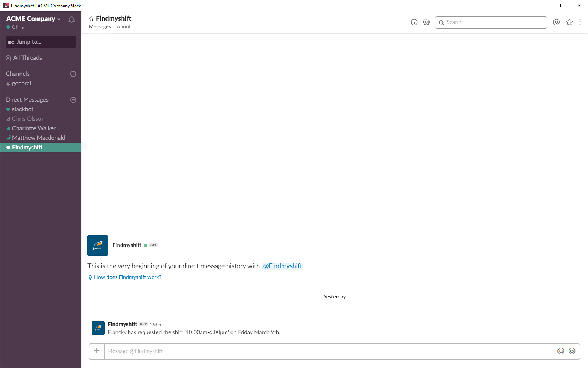Viewport: 588px width, 368px height.
Task: Open Matthew Macdonald direct message
Action: [36, 138]
